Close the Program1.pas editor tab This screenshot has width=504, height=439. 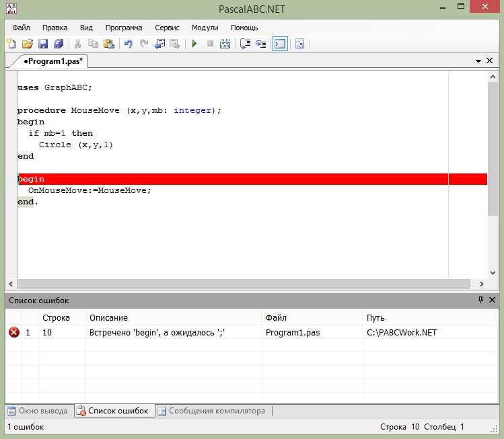pos(490,61)
